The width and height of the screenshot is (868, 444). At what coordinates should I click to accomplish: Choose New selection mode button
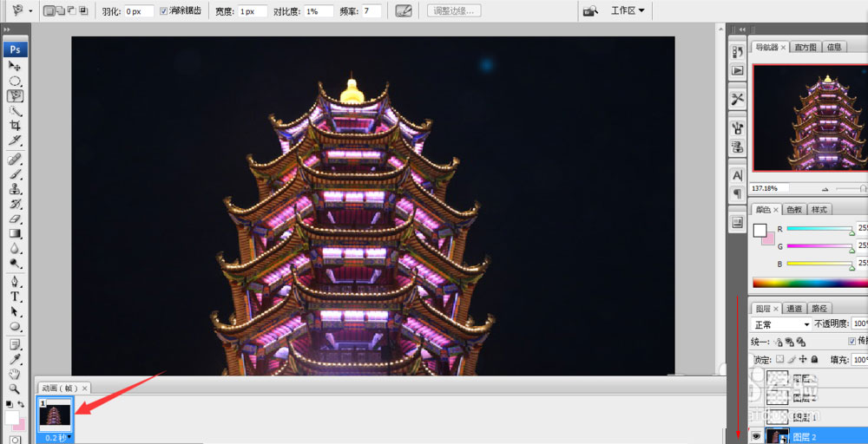(49, 10)
